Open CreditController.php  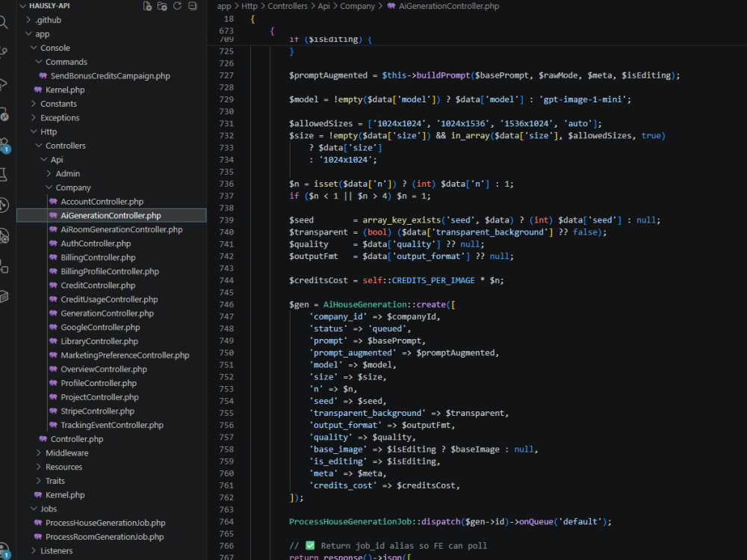(98, 285)
